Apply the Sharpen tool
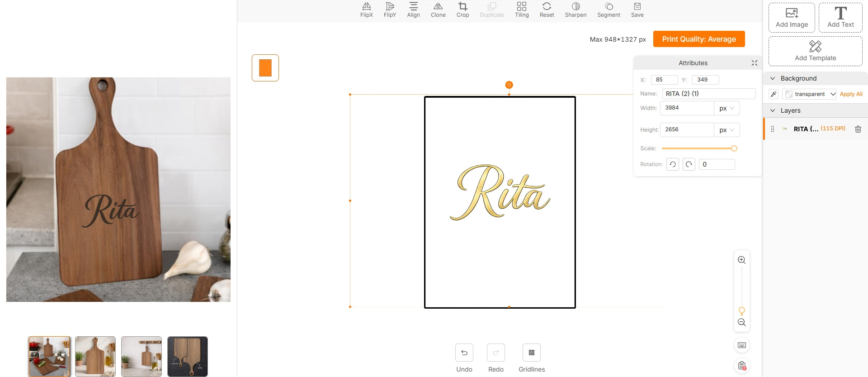Image resolution: width=868 pixels, height=377 pixels. coord(575,10)
